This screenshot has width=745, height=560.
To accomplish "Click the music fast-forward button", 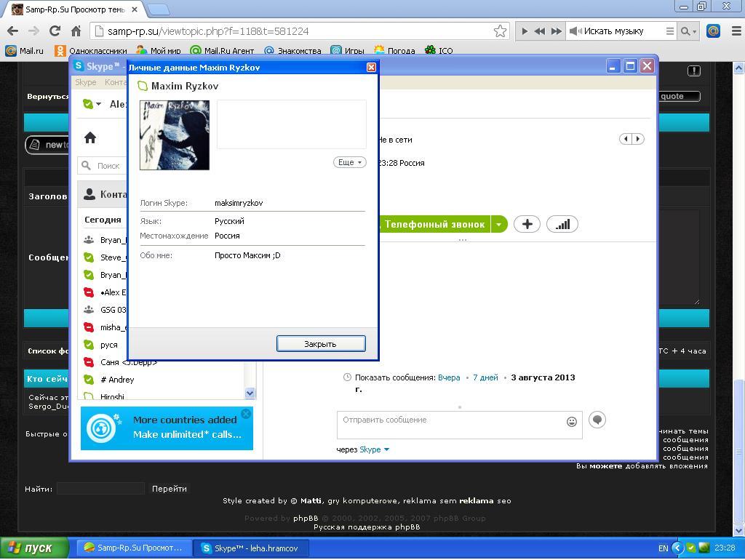I will click(x=556, y=31).
